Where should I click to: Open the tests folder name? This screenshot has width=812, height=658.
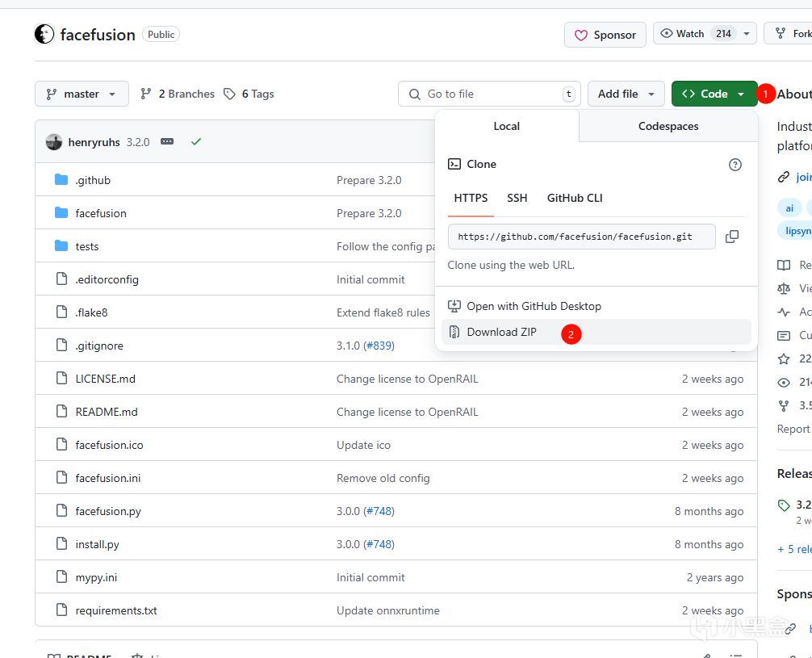[x=87, y=246]
